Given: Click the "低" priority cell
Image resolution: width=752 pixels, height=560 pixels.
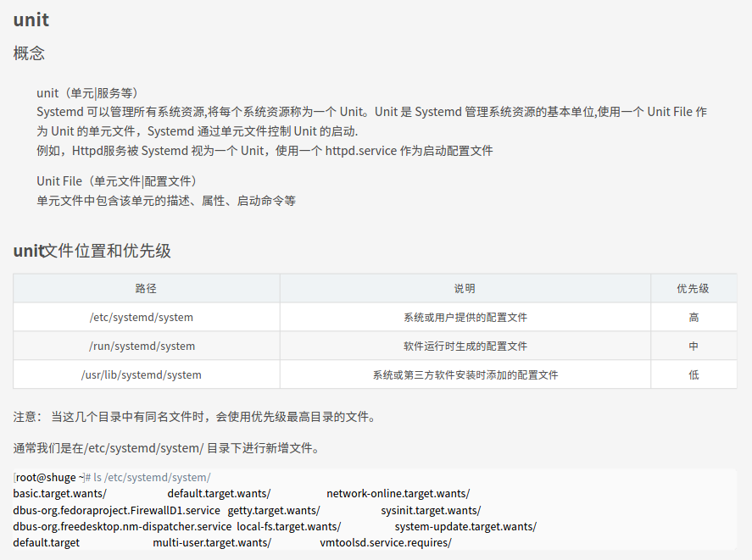Looking at the screenshot, I should [x=694, y=374].
